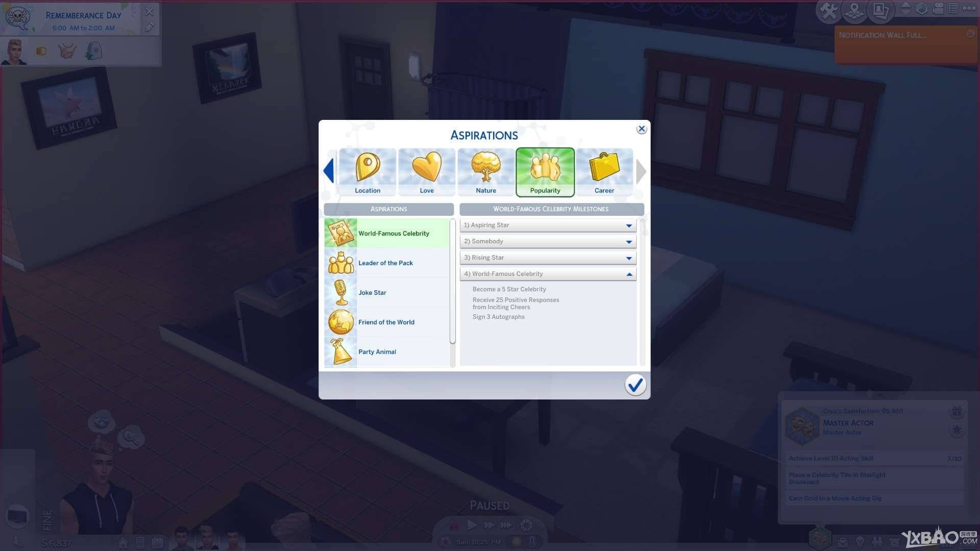Switch to the Aspirations tab header
980x551 pixels.
(388, 209)
